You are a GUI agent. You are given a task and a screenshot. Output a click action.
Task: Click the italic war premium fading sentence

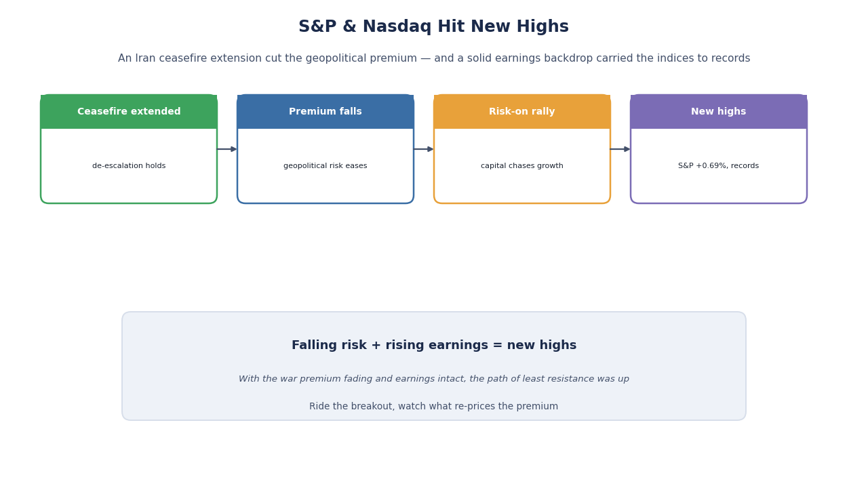pyautogui.click(x=434, y=380)
